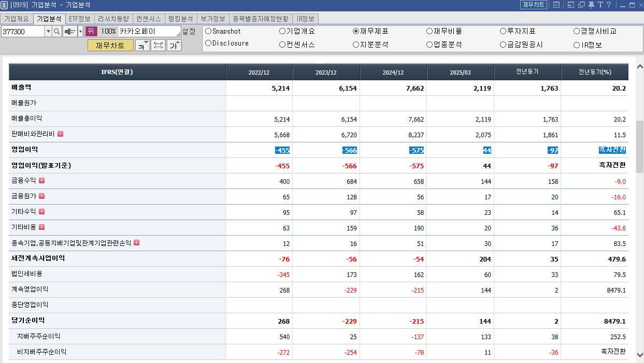Expand 종속기업,공동지배기업및관계기업관련손익 plus icon

pyautogui.click(x=137, y=243)
